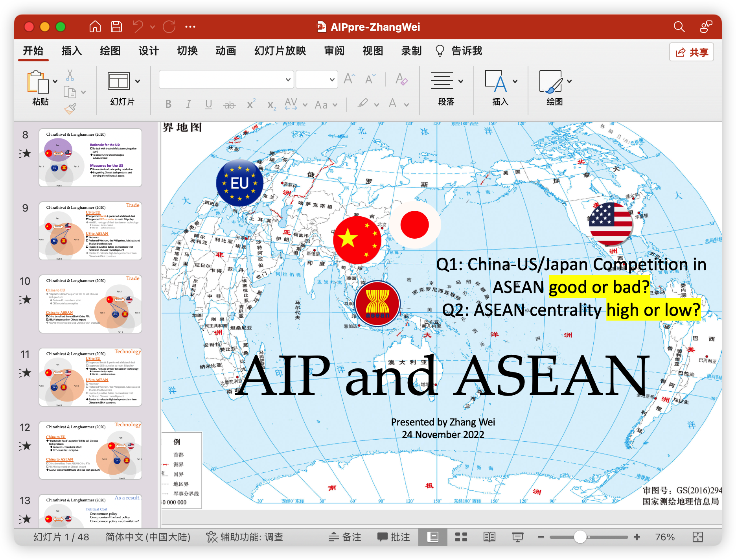Click the zoom slider handle
Viewport: 736px width, 560px height.
(580, 537)
